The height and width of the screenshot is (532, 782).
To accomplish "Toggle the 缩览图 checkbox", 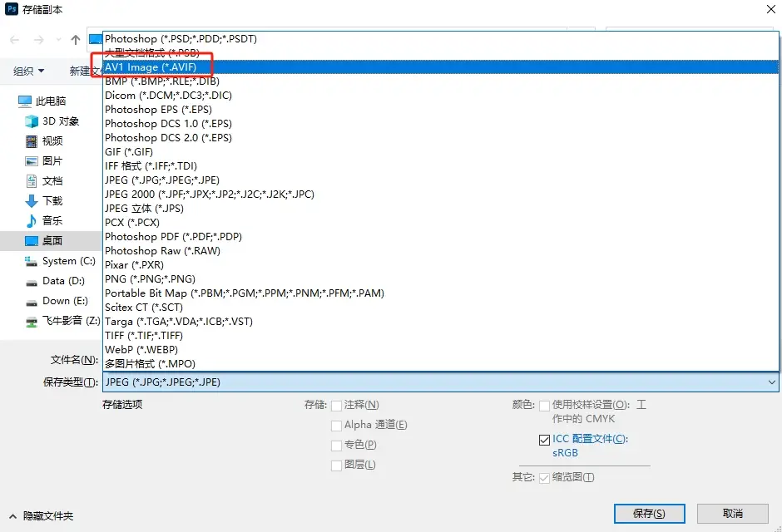I will [545, 478].
